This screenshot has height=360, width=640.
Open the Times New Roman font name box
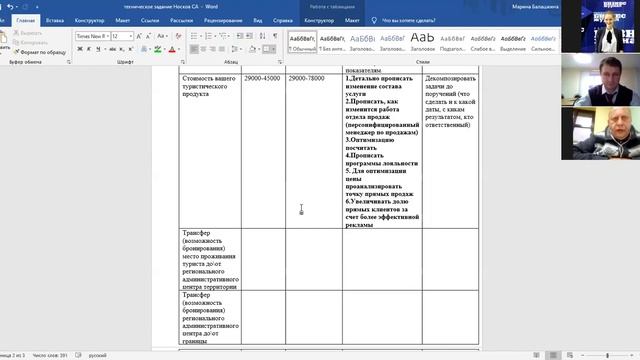tap(93, 36)
